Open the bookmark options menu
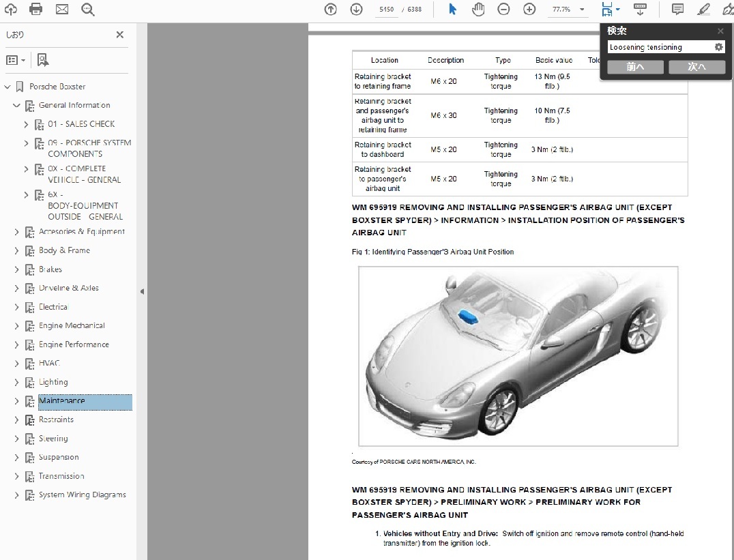 click(x=16, y=60)
